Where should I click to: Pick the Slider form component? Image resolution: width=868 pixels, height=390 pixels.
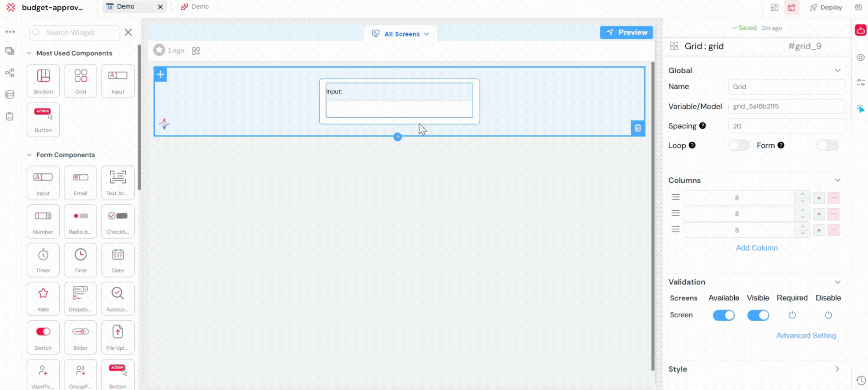(x=80, y=337)
